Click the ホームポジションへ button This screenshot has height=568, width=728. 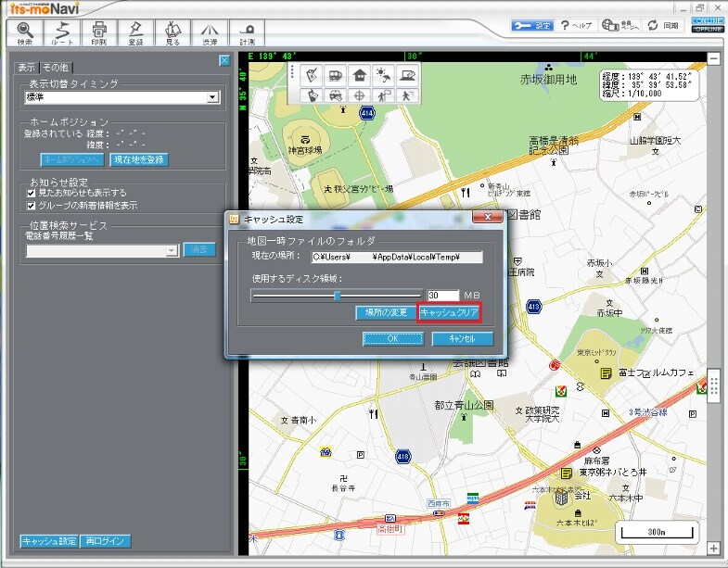[x=72, y=159]
